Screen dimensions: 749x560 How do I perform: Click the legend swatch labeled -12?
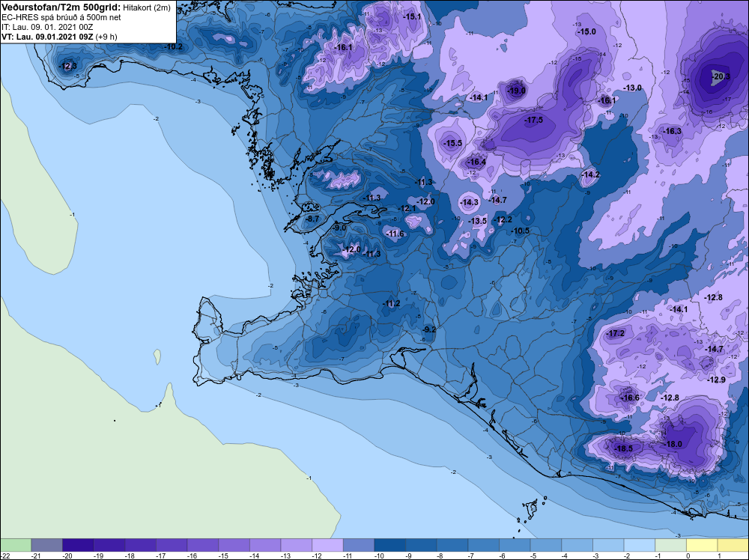[328, 545]
